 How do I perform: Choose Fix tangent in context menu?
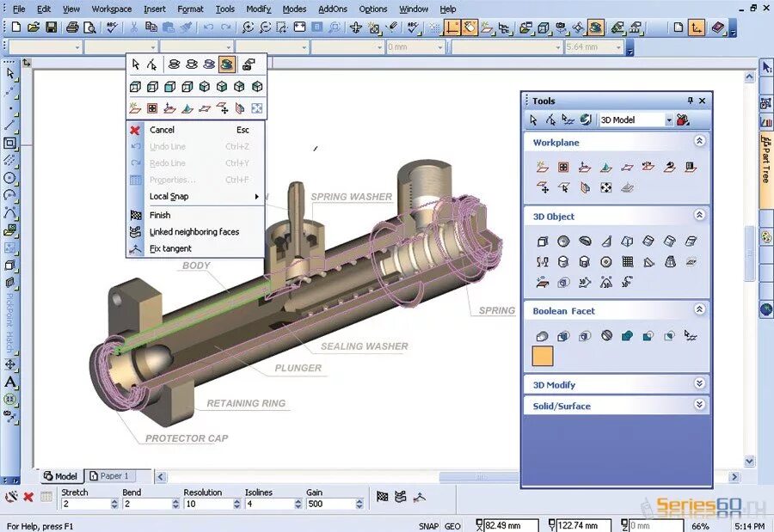[195, 248]
